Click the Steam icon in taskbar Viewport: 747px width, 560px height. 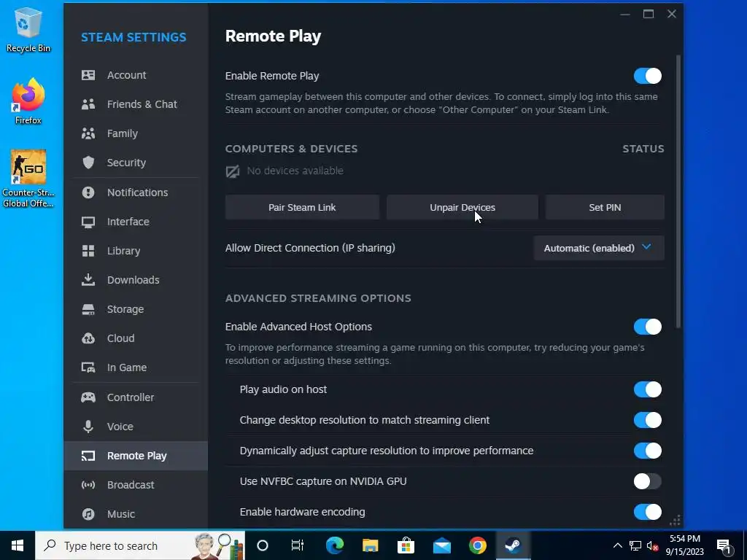coord(513,545)
